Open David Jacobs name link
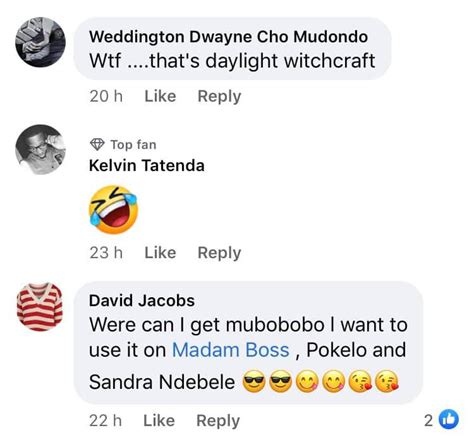 tap(142, 301)
